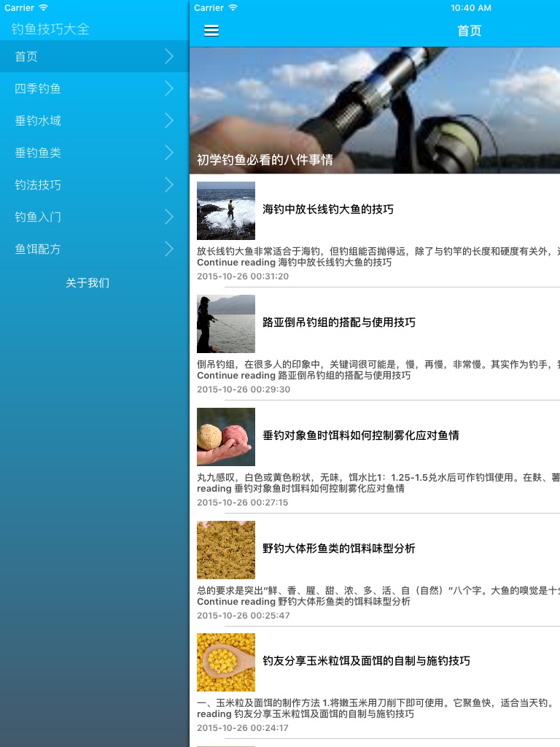Click the timestamp 2015-10-26 00:25:47

tap(244, 616)
